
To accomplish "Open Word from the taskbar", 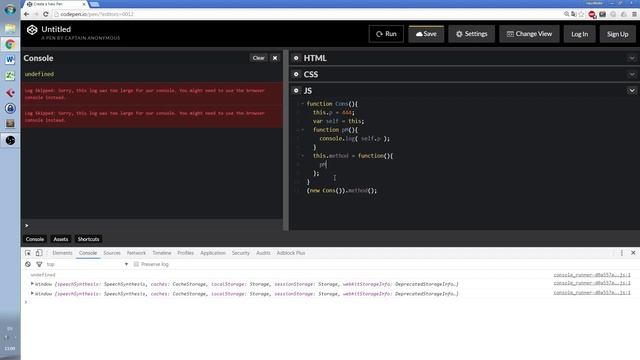I will [x=10, y=60].
